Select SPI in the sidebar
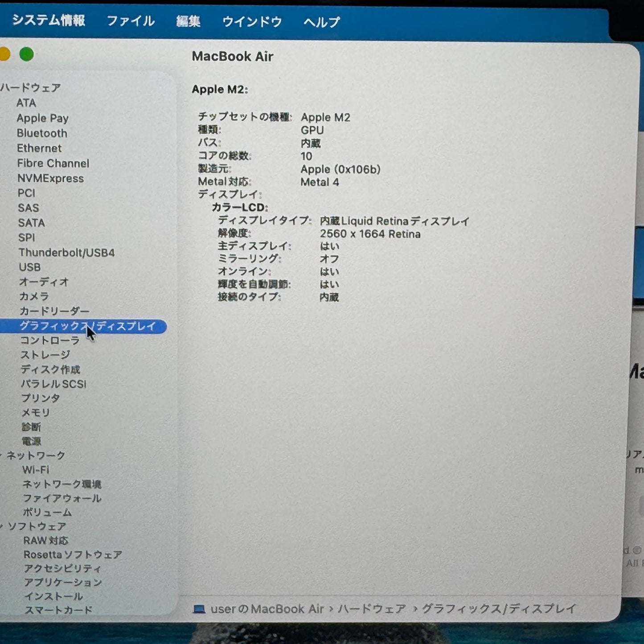 (x=26, y=238)
